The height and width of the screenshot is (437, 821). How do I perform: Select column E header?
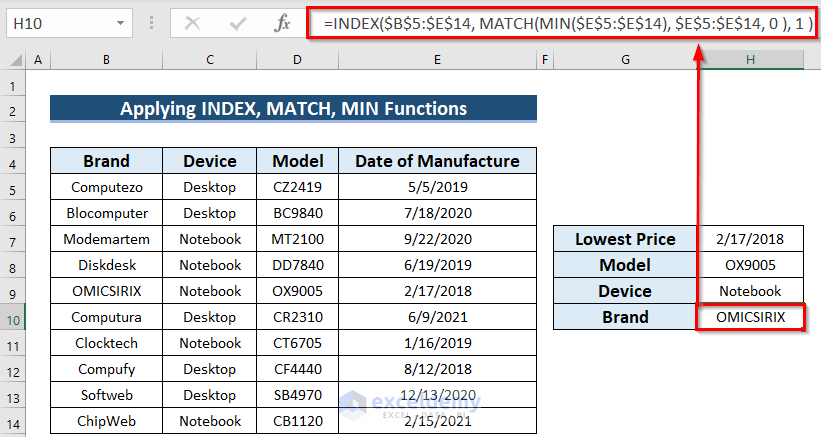(437, 61)
